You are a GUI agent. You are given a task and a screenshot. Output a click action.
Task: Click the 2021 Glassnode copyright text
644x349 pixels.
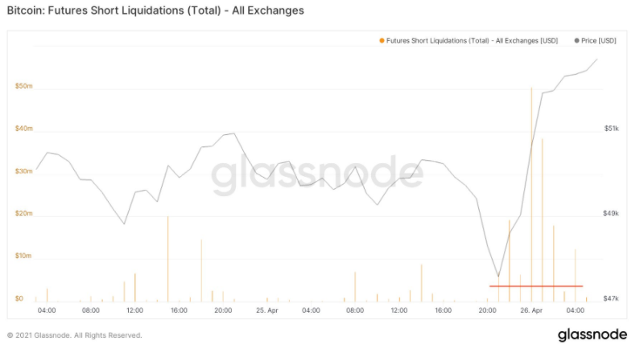click(x=74, y=335)
